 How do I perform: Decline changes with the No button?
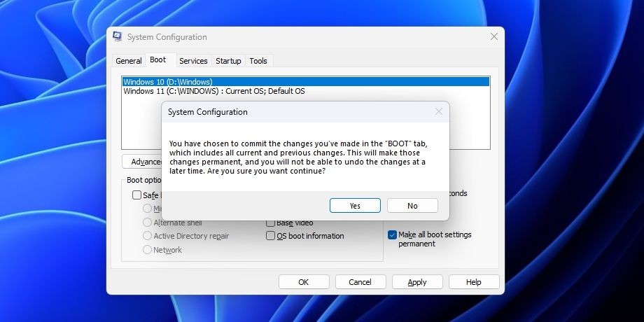point(412,206)
